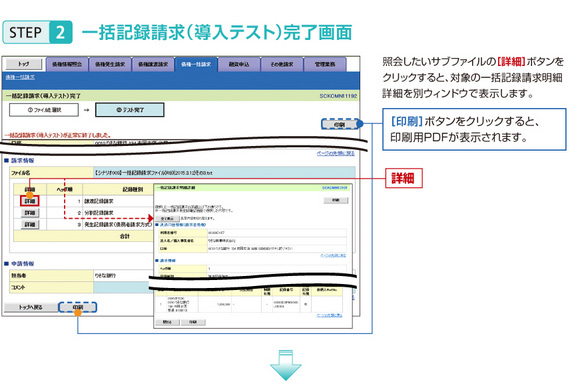Screen dimensions: 580x388
Task: Open the その他請求 tab
Action: pos(282,64)
